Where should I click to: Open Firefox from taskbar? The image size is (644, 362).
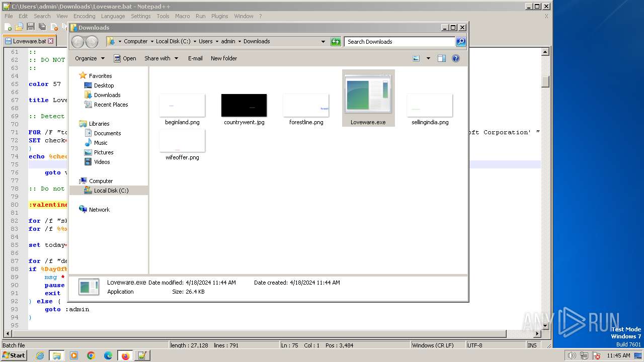click(125, 355)
